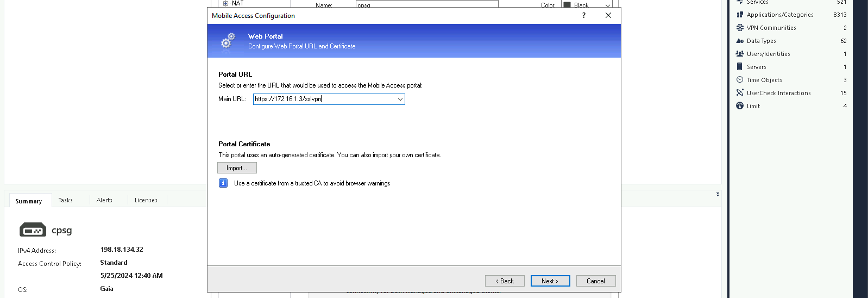868x298 pixels.
Task: Expand the NAT tree node
Action: pos(226,3)
